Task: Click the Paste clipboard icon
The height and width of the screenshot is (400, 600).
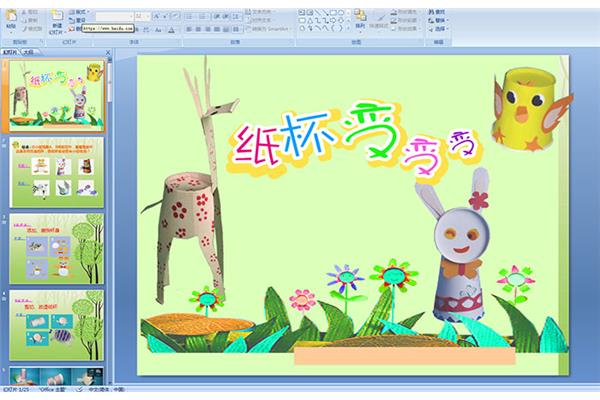Action: [x=11, y=16]
